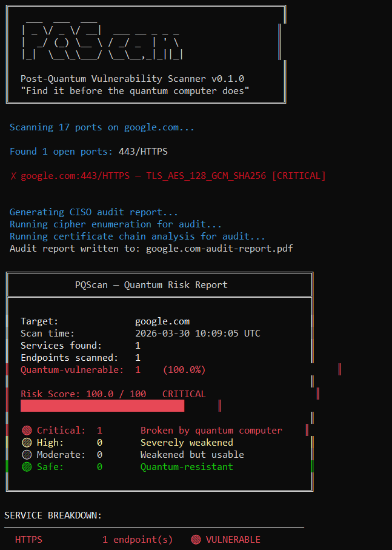Click 'Found 1 open ports:' text
This screenshot has height=550, width=392.
(61, 152)
